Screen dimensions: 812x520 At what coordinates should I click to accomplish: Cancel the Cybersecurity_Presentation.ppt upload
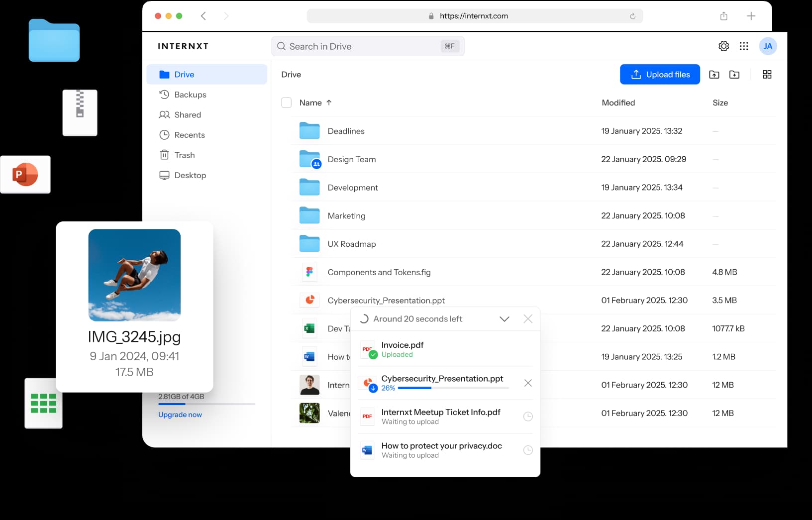[x=528, y=383]
